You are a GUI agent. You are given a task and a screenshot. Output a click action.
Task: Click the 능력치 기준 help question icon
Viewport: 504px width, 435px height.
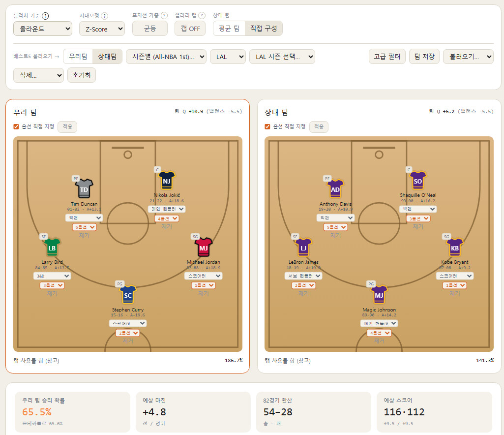(x=45, y=16)
